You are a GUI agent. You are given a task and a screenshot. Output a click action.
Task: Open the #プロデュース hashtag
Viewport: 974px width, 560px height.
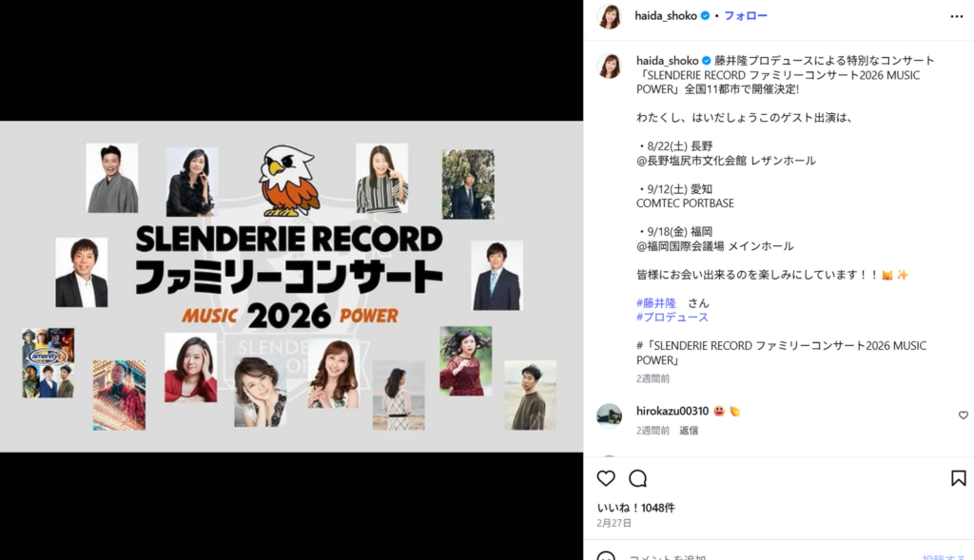point(672,317)
